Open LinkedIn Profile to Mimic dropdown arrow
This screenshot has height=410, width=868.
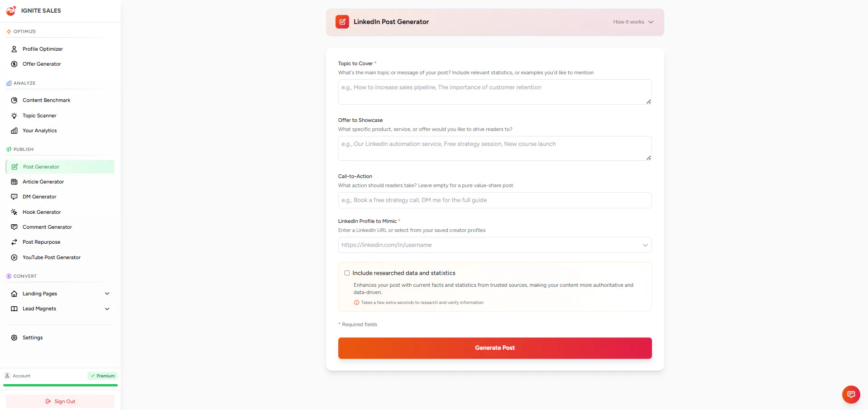645,245
